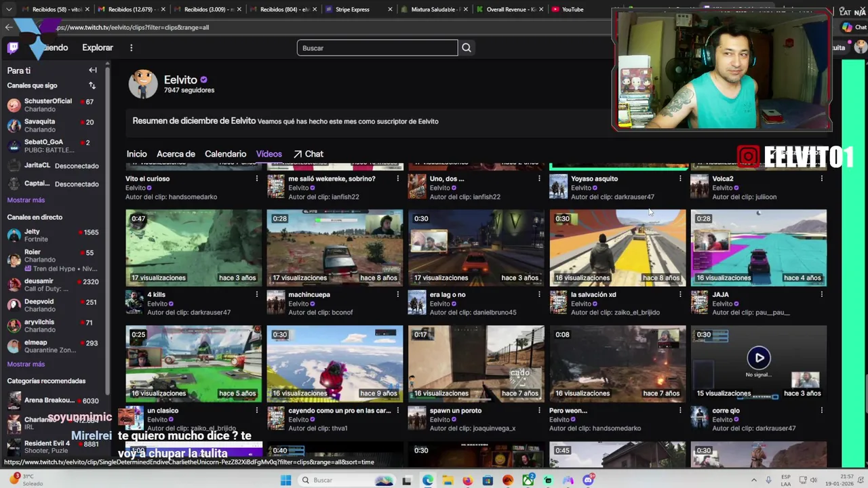Click the search magnifier button
This screenshot has height=488, width=868.
click(x=467, y=48)
